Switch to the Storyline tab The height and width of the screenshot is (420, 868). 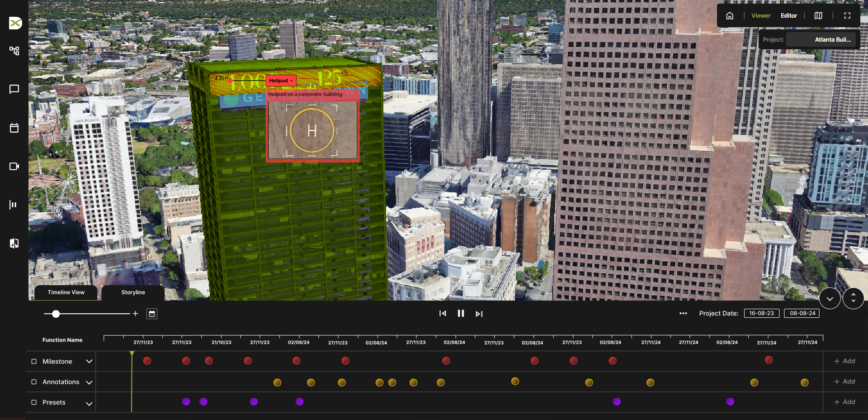tap(133, 292)
